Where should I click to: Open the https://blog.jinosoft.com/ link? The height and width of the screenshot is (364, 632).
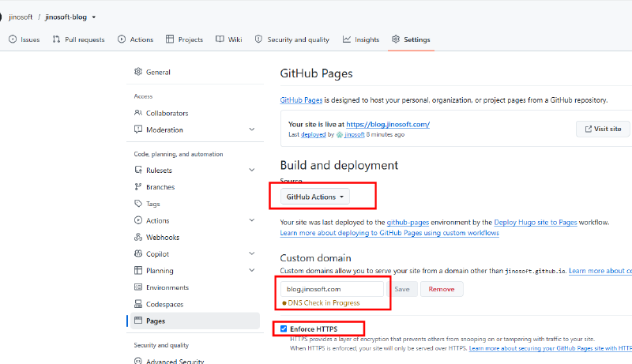[388, 124]
